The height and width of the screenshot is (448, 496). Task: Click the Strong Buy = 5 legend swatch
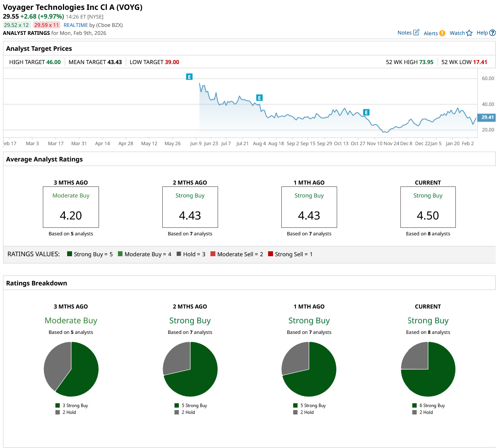pyautogui.click(x=69, y=254)
